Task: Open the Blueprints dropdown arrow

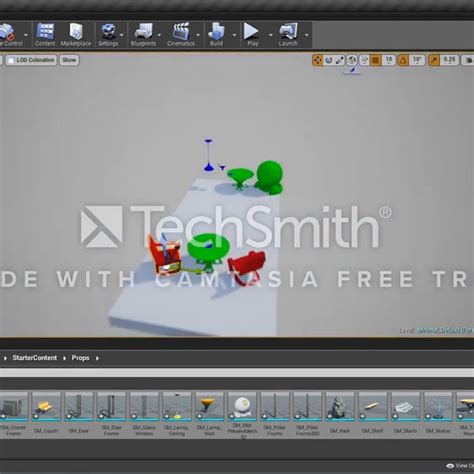Action: (x=159, y=35)
